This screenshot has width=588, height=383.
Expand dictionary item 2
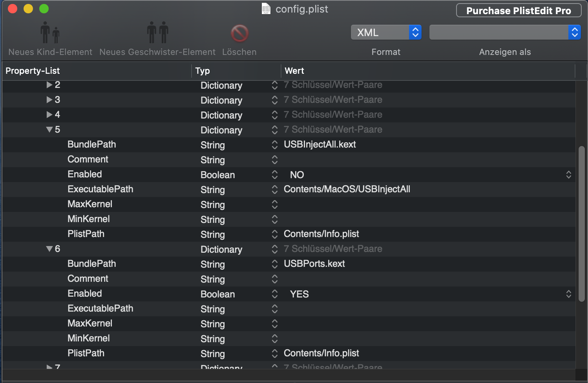pyautogui.click(x=49, y=85)
